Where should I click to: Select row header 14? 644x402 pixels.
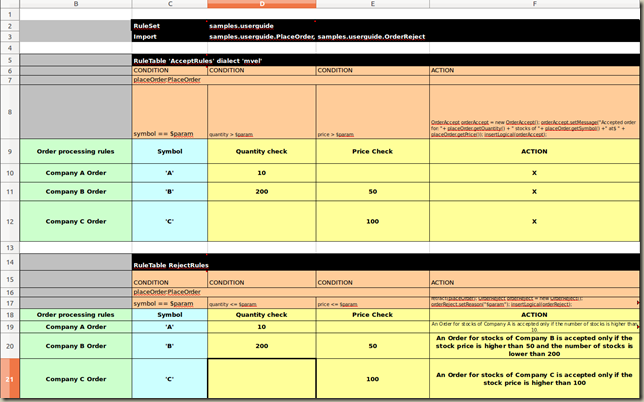(x=10, y=262)
